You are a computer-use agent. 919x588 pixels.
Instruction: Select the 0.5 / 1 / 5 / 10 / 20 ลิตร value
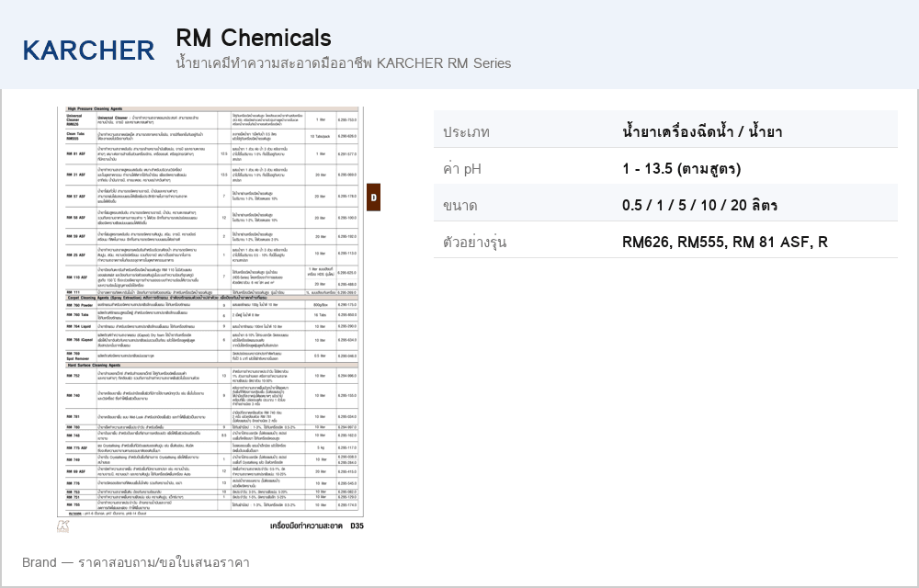click(699, 205)
